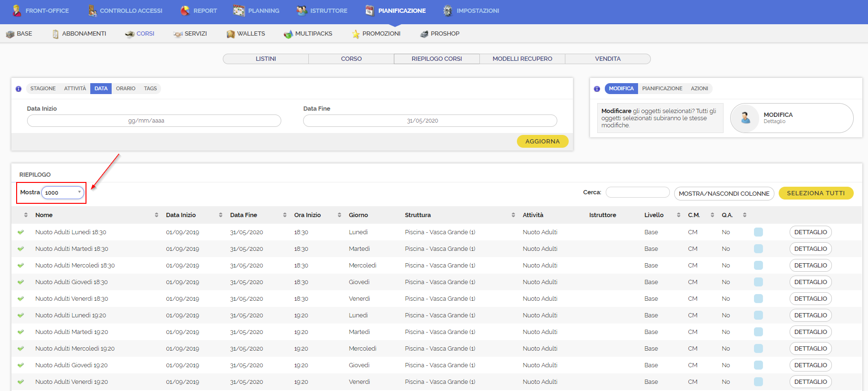Viewport: 868px width, 391px height.
Task: Toggle checkbox for Nuoto Adulti Lunedì 18:30
Action: click(758, 232)
